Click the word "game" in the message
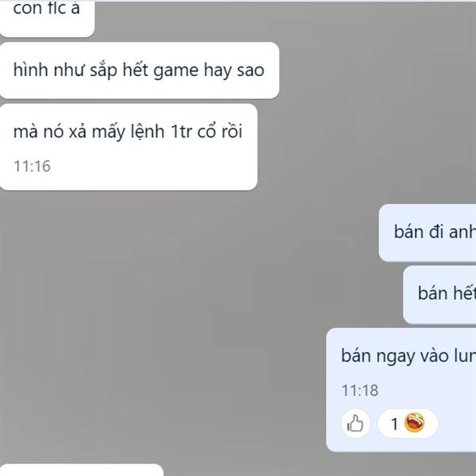The width and height of the screenshot is (476, 476). [176, 71]
